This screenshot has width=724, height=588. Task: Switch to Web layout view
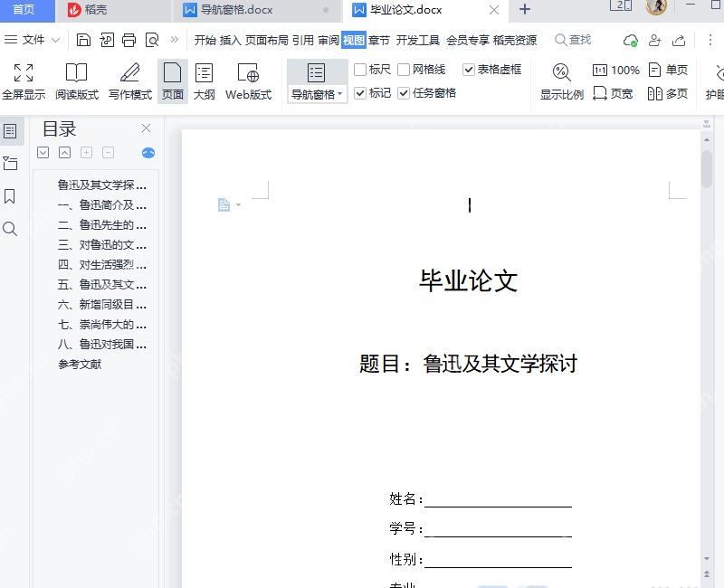pos(248,81)
